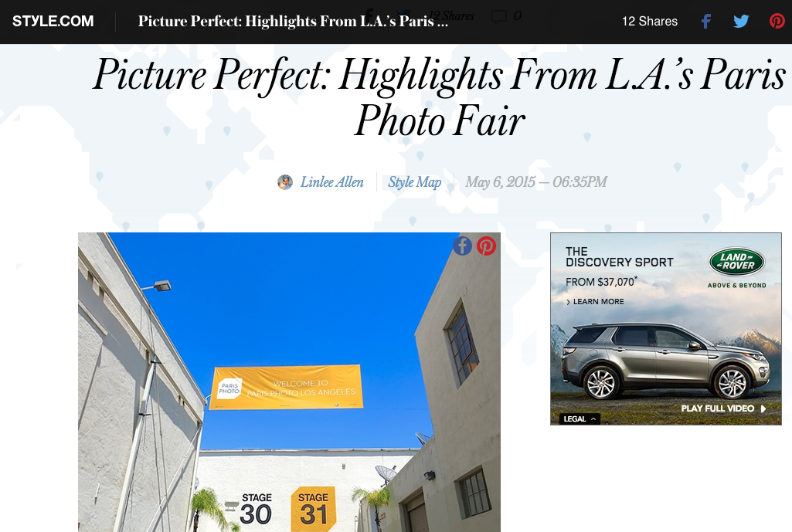The height and width of the screenshot is (532, 792).
Task: Go to STYLE.COM homepage logo
Action: pos(53,21)
